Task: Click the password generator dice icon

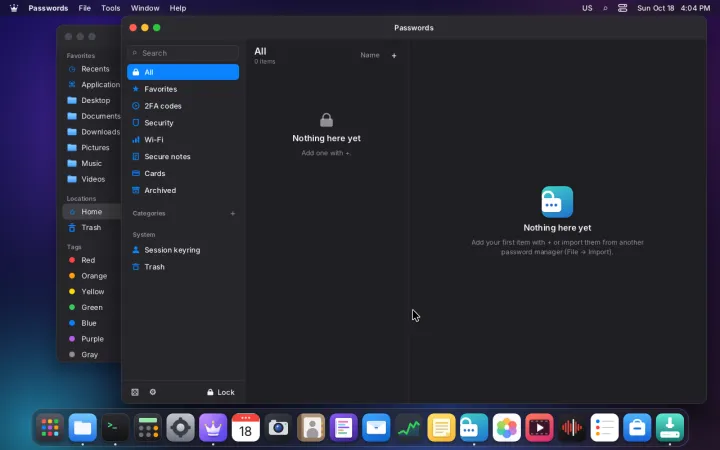Action: pos(135,392)
